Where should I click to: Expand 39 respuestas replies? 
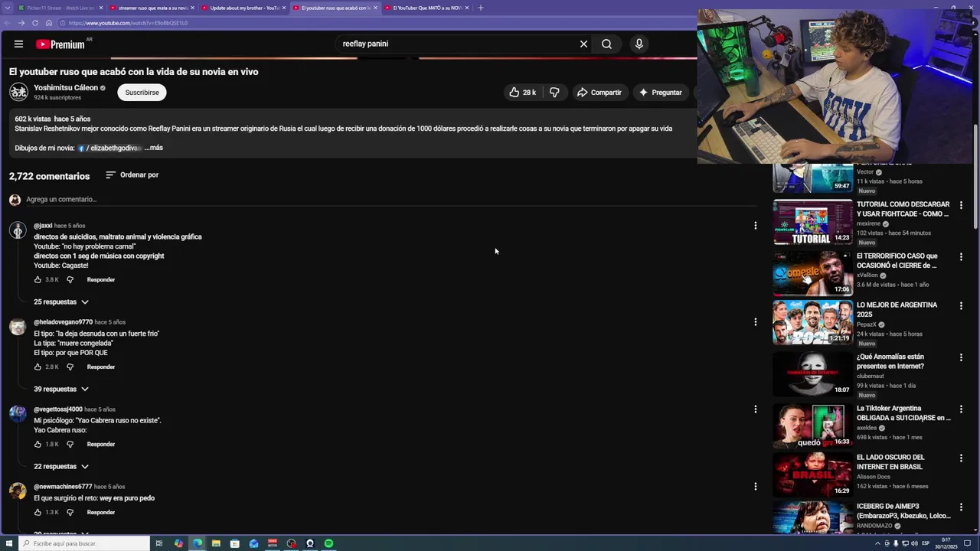61,389
